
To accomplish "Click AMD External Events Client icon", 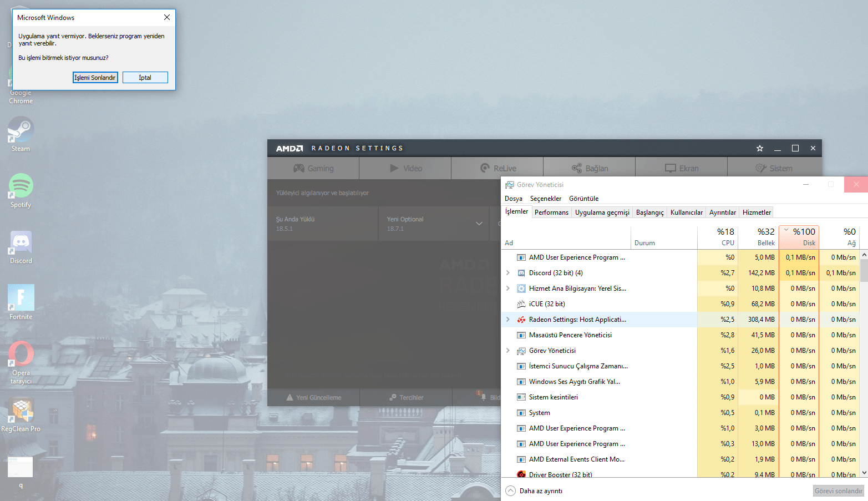I will (x=521, y=459).
